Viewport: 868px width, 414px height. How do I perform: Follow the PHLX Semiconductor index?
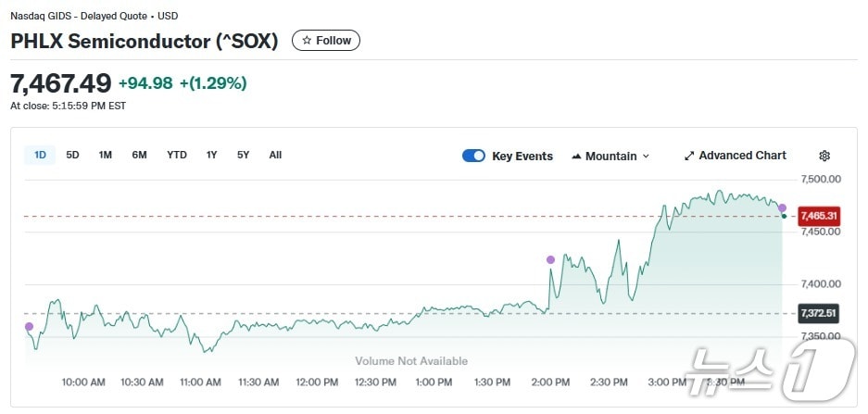[326, 41]
